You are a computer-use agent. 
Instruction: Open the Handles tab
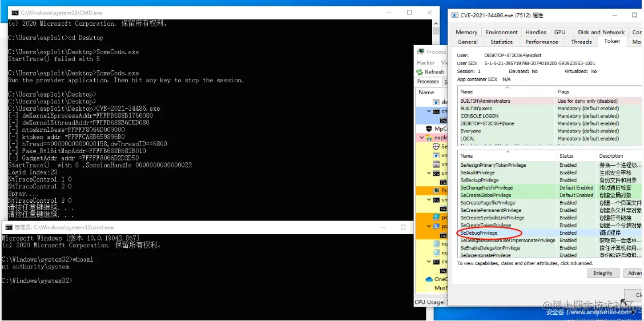point(536,32)
